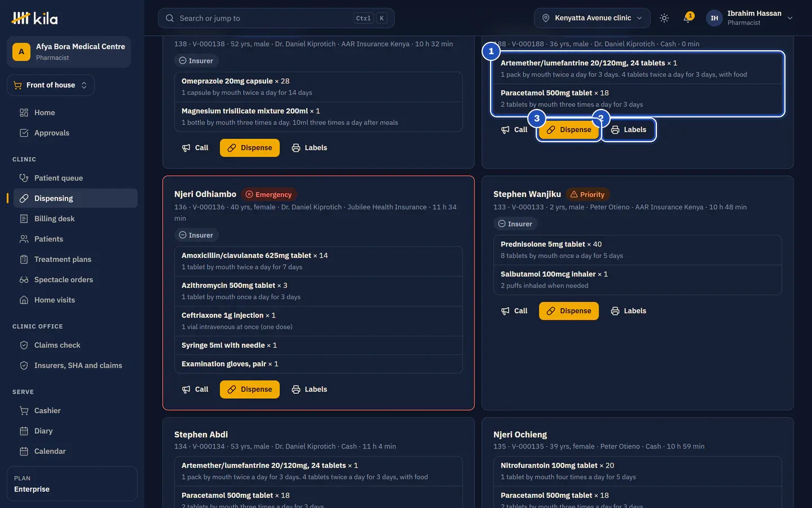Click the Patients people icon

point(24,239)
